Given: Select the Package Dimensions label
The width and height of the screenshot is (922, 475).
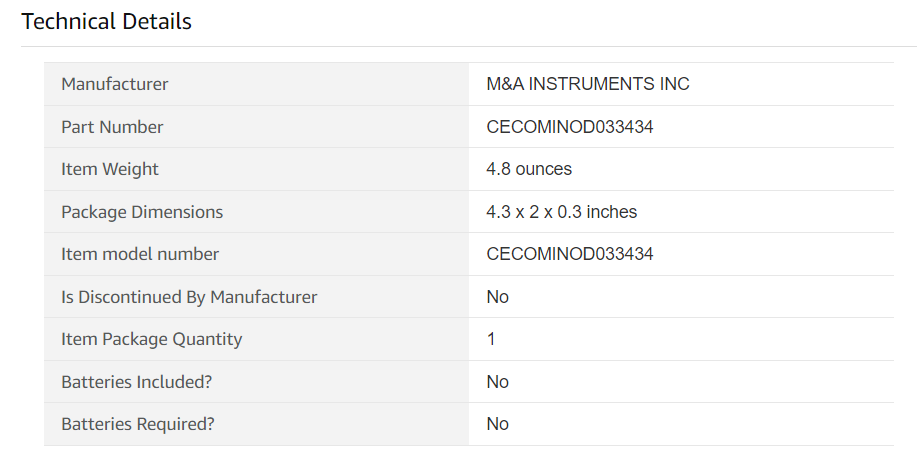Looking at the screenshot, I should [142, 212].
